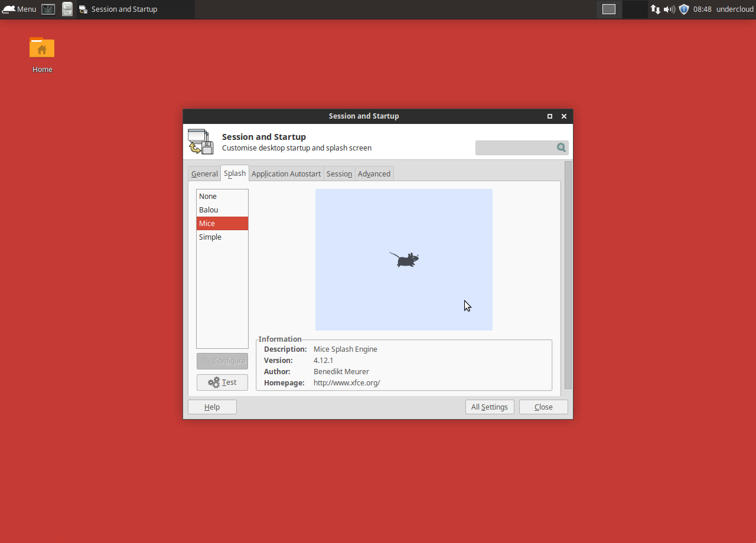Switch to the Session tab
The width and height of the screenshot is (756, 543).
340,174
